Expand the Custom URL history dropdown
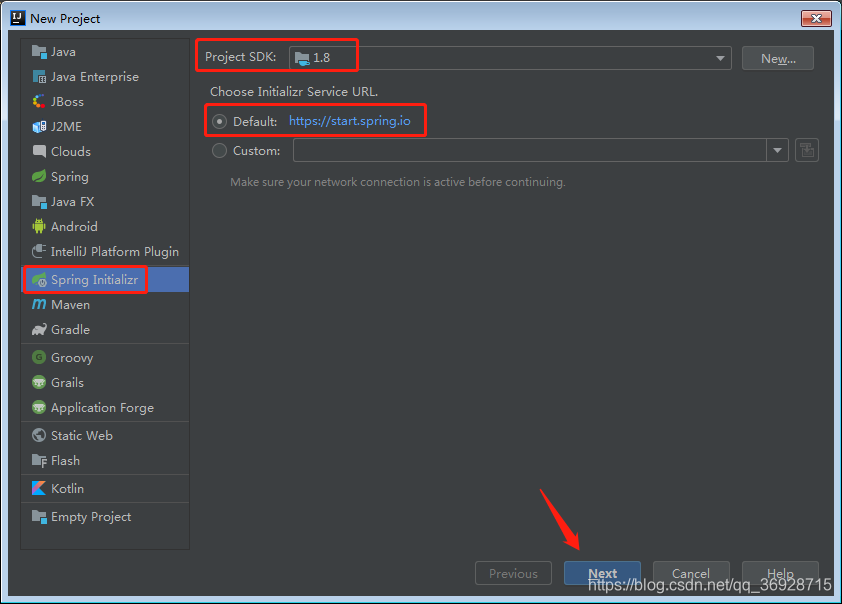Screen dimensions: 842x604 [x=777, y=150]
